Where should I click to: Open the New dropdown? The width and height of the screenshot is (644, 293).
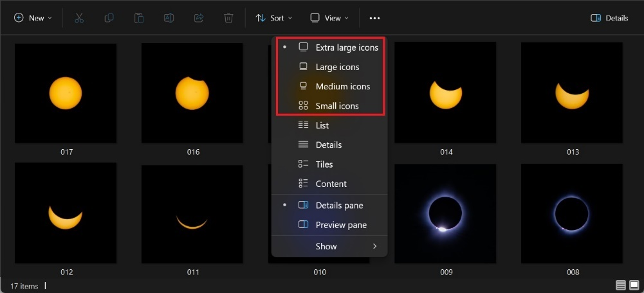pos(33,18)
